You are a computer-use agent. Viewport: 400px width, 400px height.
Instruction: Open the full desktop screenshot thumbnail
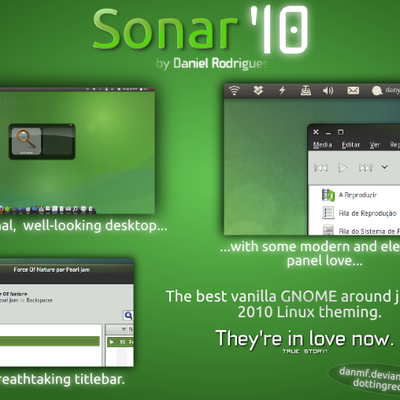click(77, 151)
